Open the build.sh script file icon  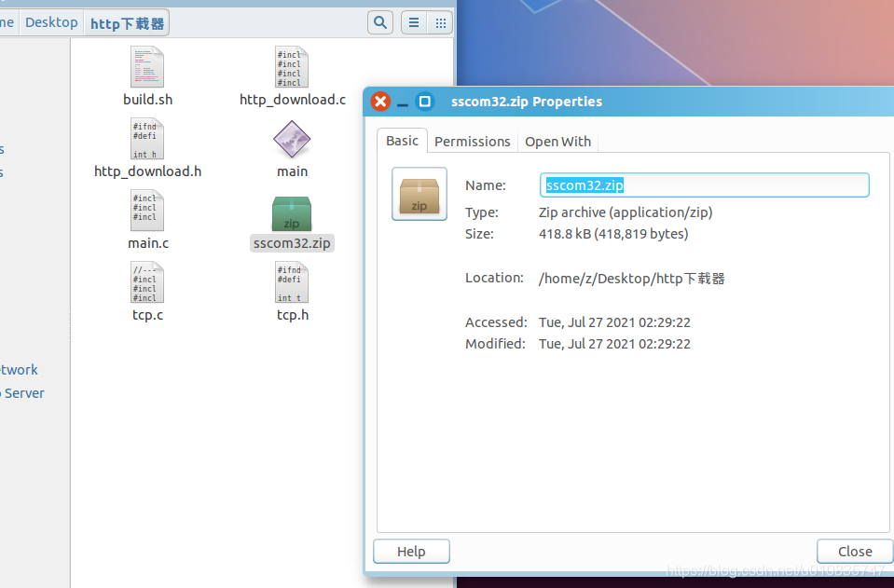pyautogui.click(x=147, y=67)
